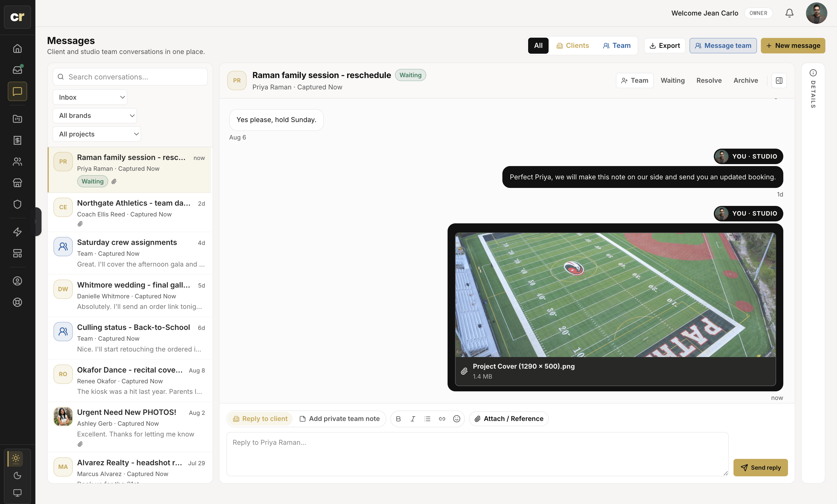Archive the current conversation
The width and height of the screenshot is (837, 504).
pos(746,81)
